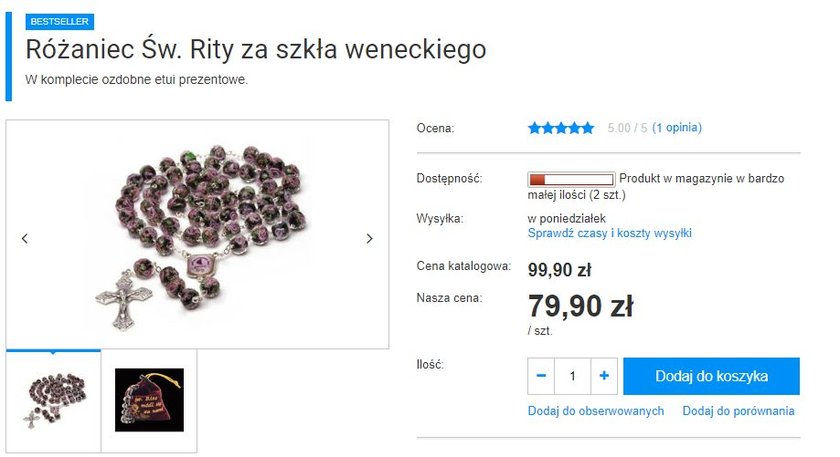Click the stock availability bar
Screen dimensions: 840x457
click(x=571, y=179)
